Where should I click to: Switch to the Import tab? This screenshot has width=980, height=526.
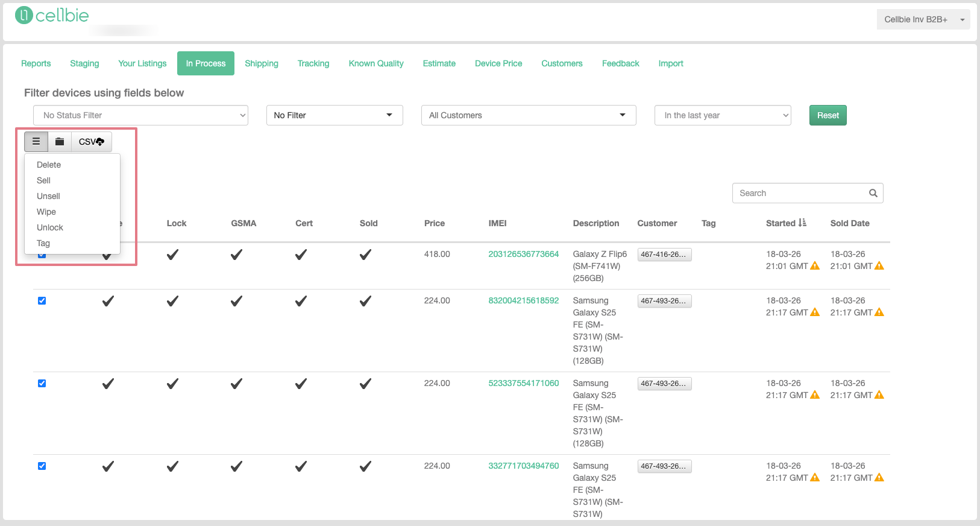click(671, 63)
